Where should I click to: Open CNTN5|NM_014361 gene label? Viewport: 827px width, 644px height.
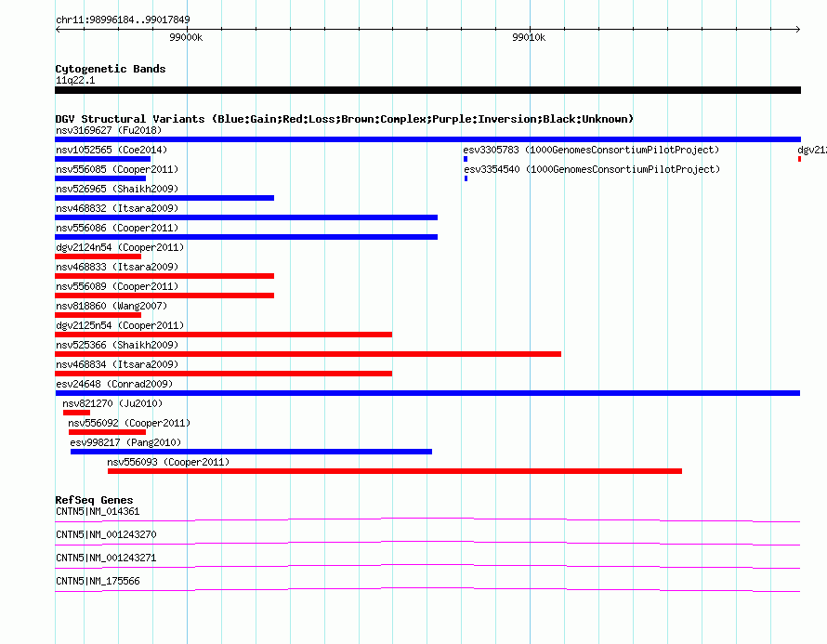[x=98, y=512]
